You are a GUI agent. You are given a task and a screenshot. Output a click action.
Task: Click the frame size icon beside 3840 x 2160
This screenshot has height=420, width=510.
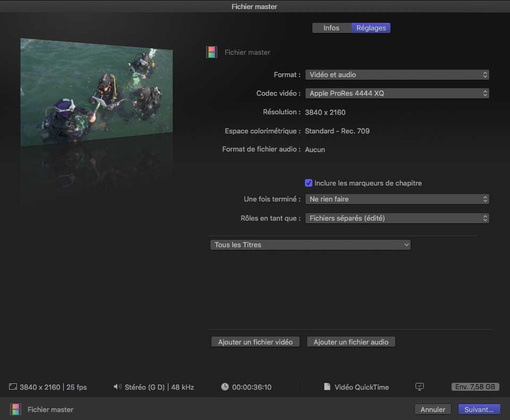click(x=13, y=387)
